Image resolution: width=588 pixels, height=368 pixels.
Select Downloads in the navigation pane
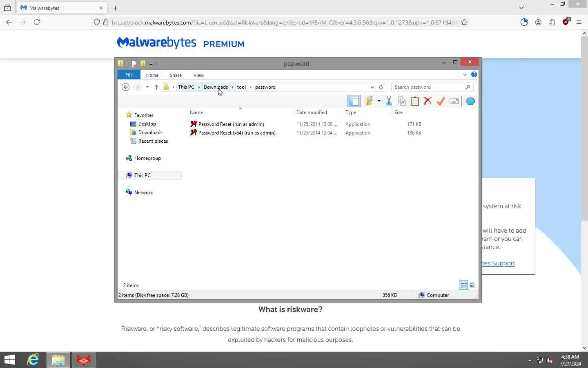pos(150,132)
